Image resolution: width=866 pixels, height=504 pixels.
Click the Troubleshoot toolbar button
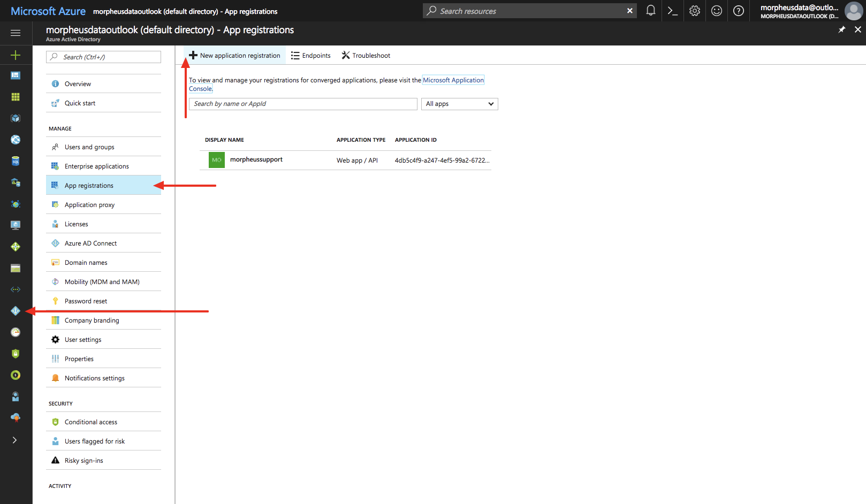click(366, 56)
